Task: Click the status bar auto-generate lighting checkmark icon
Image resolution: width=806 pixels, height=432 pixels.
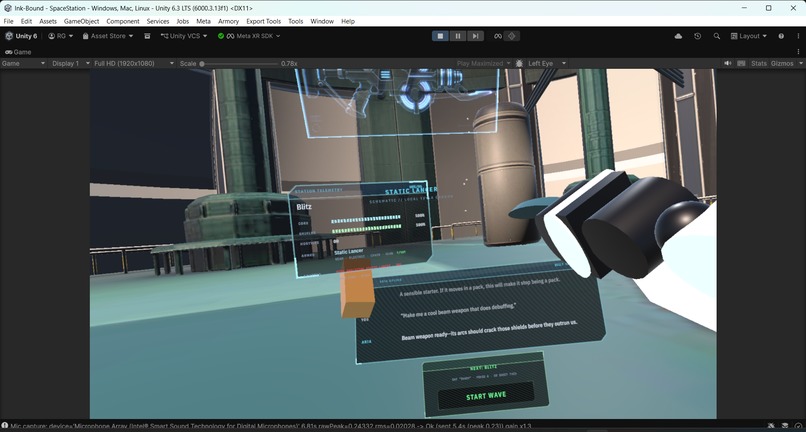Action: pos(798,426)
